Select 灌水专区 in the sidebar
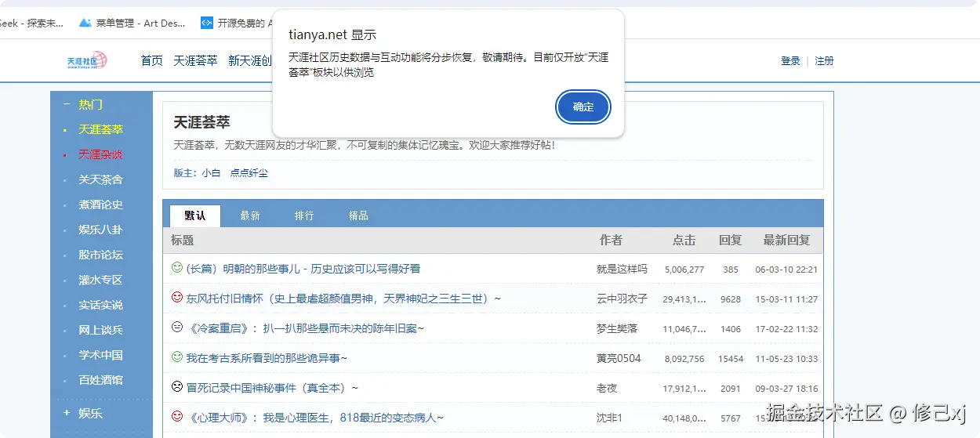This screenshot has width=980, height=438. (x=100, y=280)
